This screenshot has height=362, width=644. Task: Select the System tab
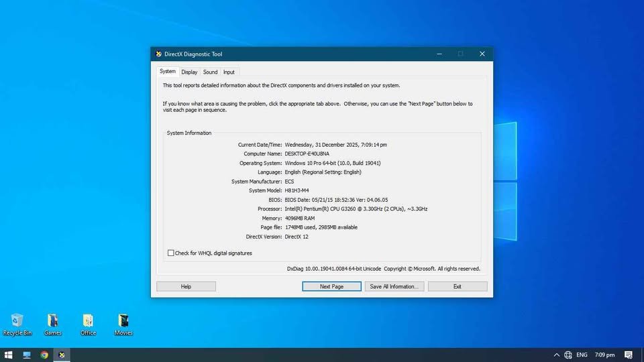coord(168,72)
